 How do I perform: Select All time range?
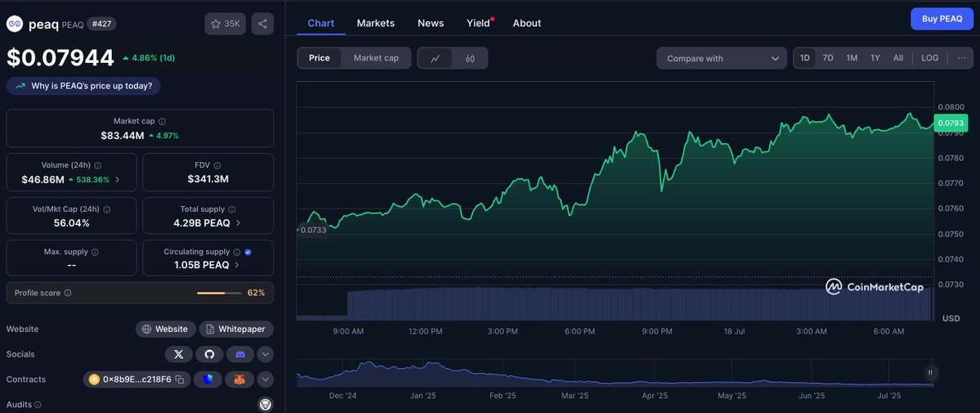click(898, 57)
